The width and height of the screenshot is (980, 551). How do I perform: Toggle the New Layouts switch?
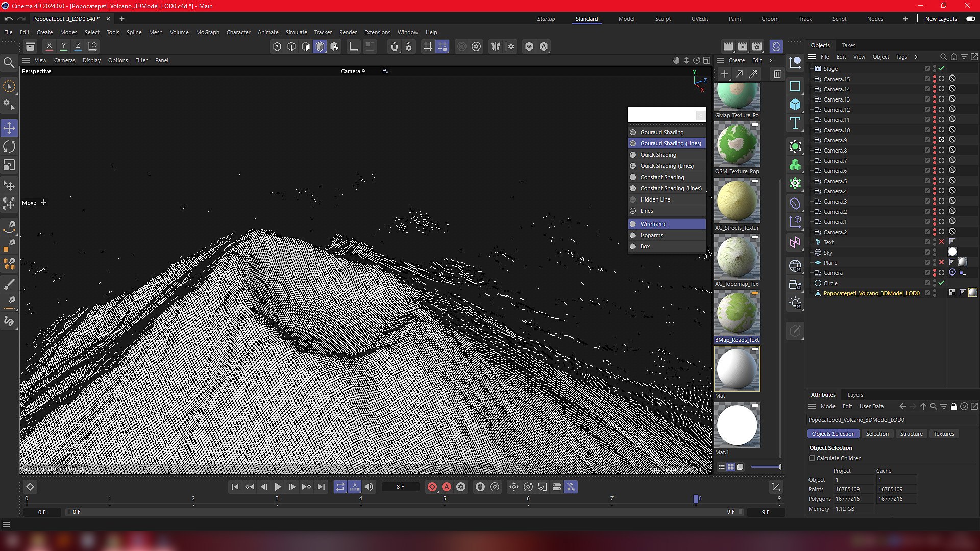971,19
